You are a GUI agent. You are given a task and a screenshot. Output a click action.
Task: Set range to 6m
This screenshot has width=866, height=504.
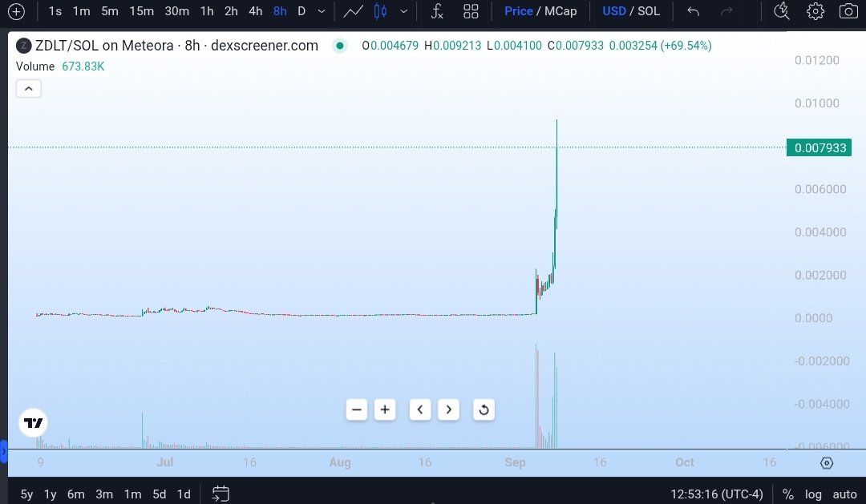click(x=76, y=494)
